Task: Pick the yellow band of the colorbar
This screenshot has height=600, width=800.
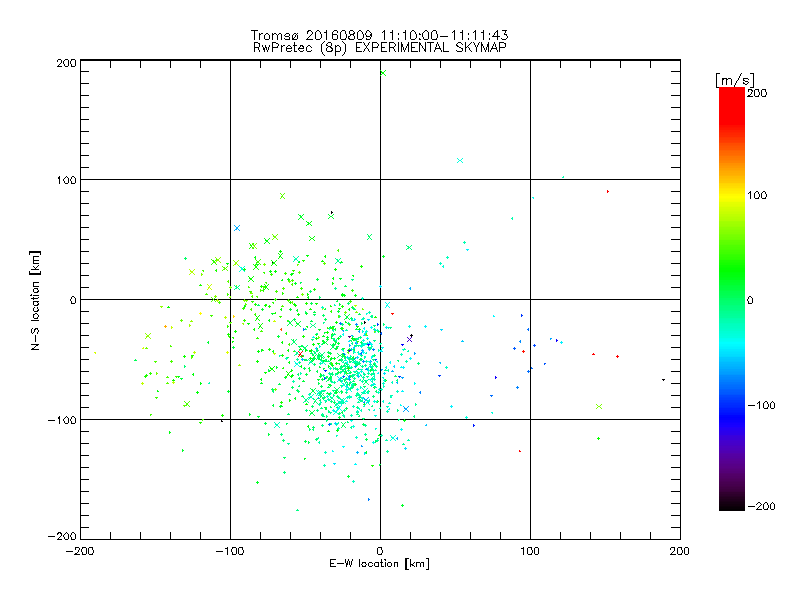Action: (x=732, y=196)
